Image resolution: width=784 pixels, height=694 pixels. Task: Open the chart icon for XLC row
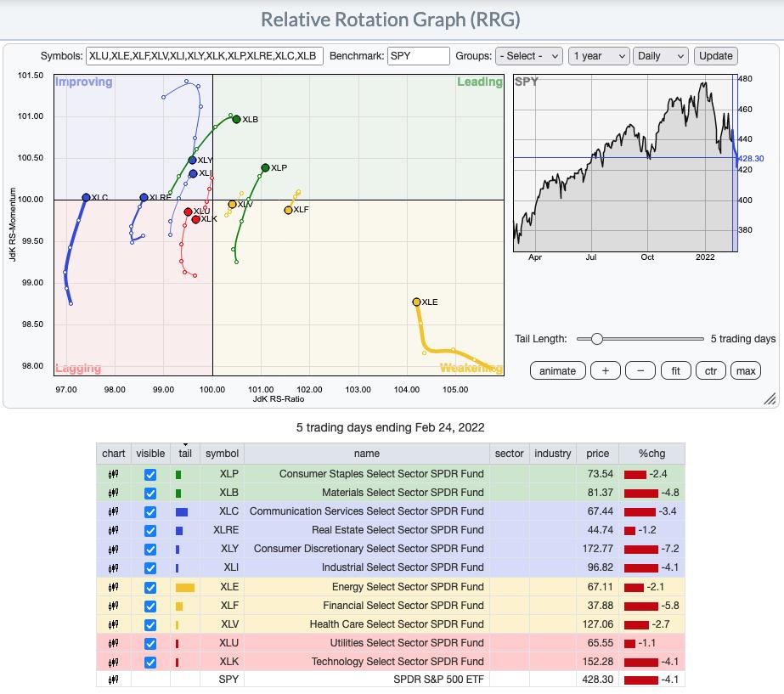pyautogui.click(x=114, y=511)
